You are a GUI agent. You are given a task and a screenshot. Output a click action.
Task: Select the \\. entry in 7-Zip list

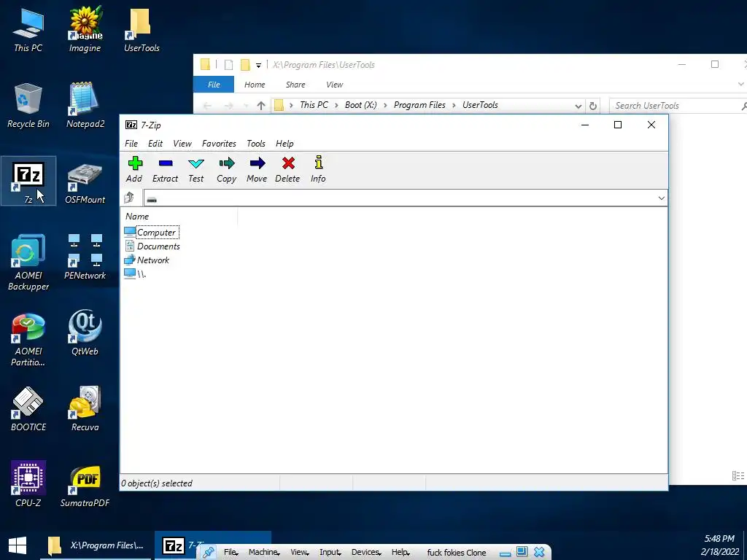click(x=135, y=274)
